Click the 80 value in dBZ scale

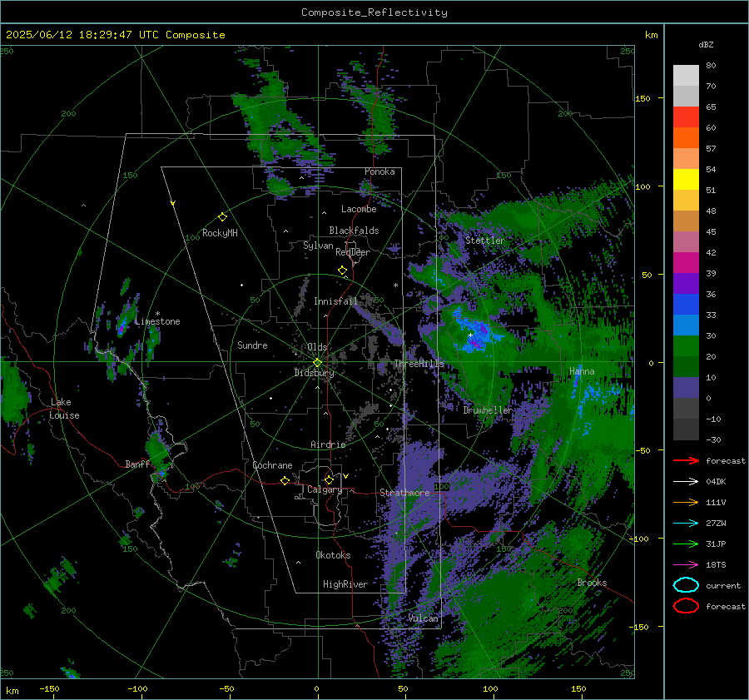tap(711, 65)
